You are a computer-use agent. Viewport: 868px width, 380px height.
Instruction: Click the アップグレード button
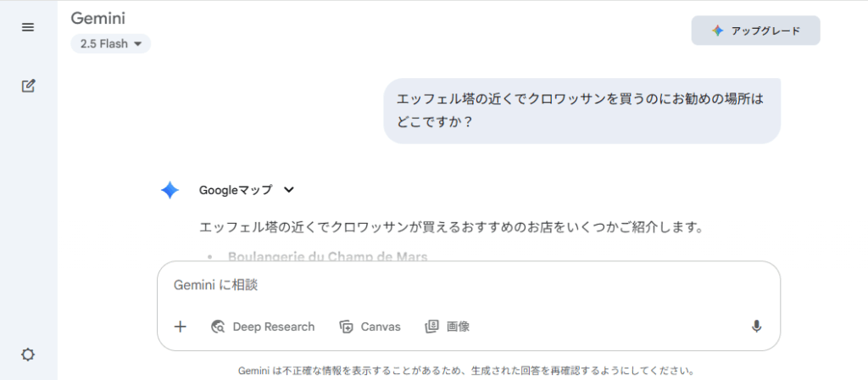(755, 31)
